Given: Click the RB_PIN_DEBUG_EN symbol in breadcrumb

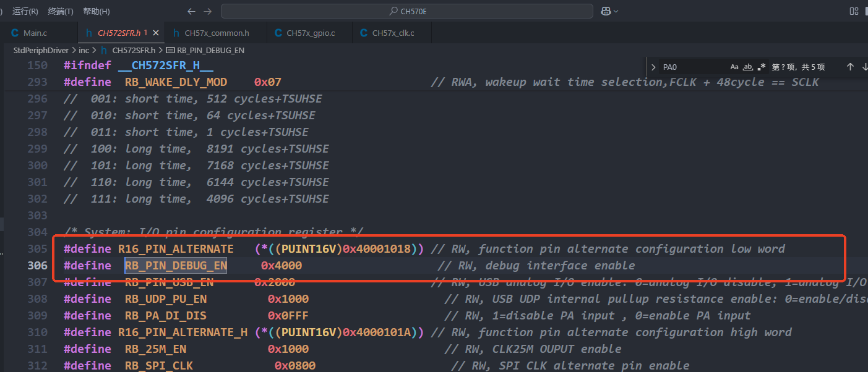Looking at the screenshot, I should click(210, 50).
